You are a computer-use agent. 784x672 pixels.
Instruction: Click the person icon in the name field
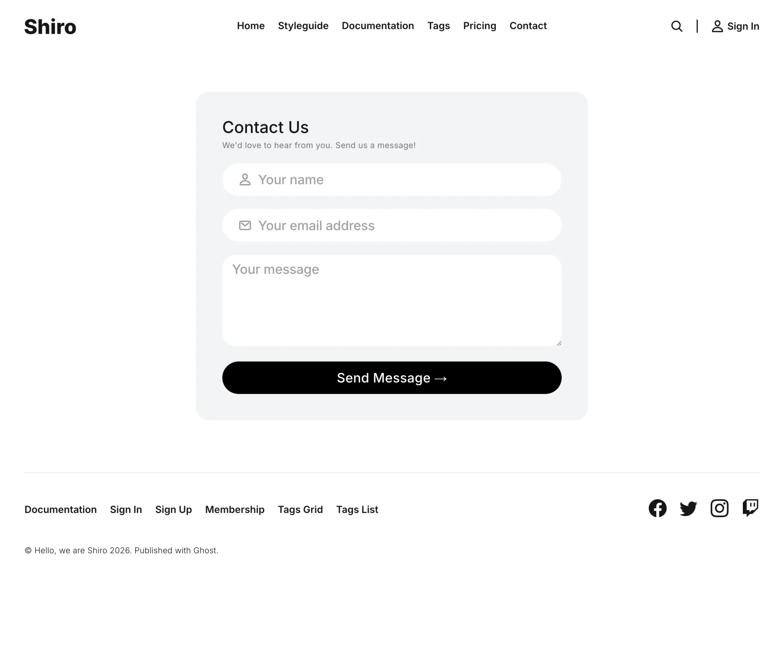(245, 179)
